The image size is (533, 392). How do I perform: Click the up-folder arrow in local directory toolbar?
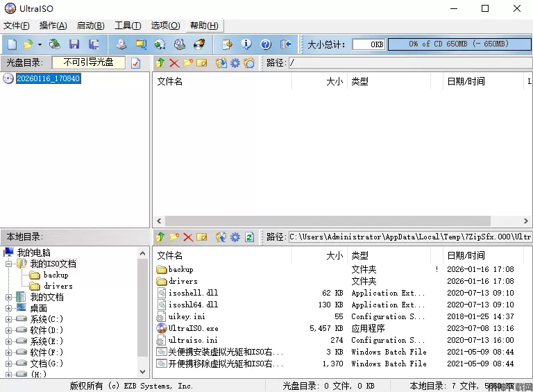[160, 237]
